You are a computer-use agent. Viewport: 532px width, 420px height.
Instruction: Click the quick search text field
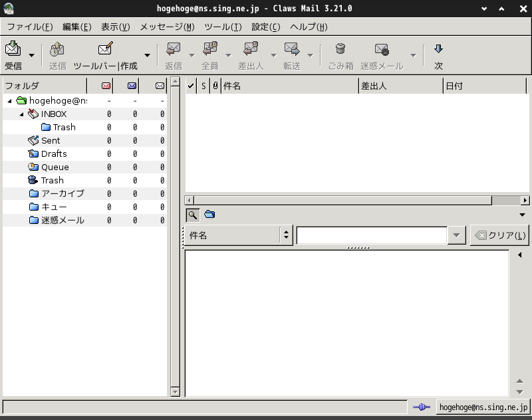(372, 235)
